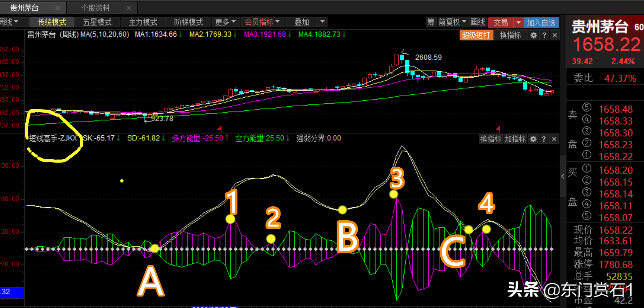Collapse the right quote panel arrow
This screenshot has width=644, height=308.
point(563,176)
